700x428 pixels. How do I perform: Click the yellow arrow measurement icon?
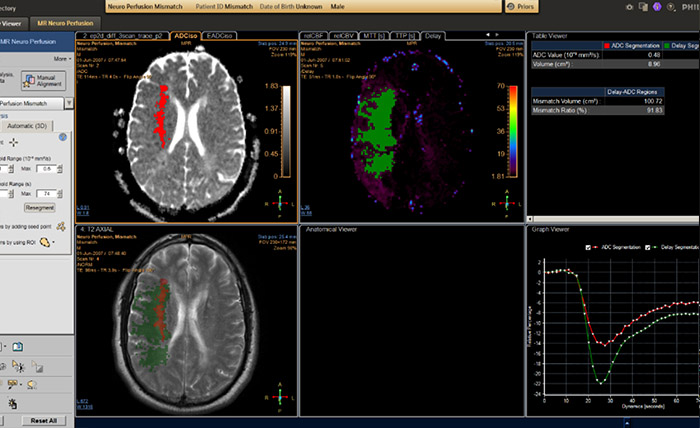pyautogui.click(x=32, y=384)
